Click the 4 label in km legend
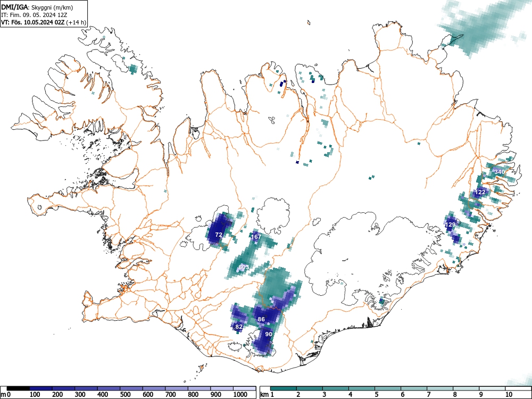Screen dimensions: 532x399 (x=350, y=395)
